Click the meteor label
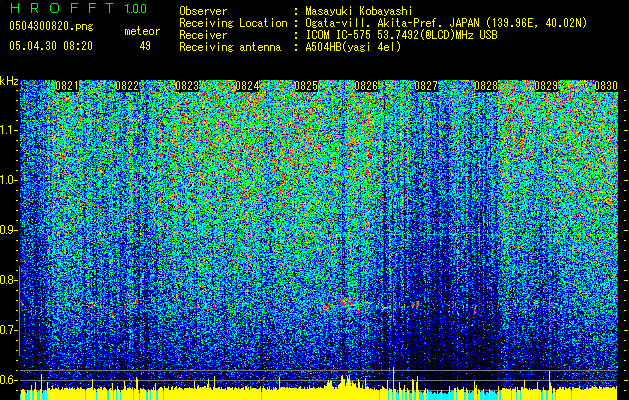This screenshot has width=629, height=400. [x=142, y=31]
